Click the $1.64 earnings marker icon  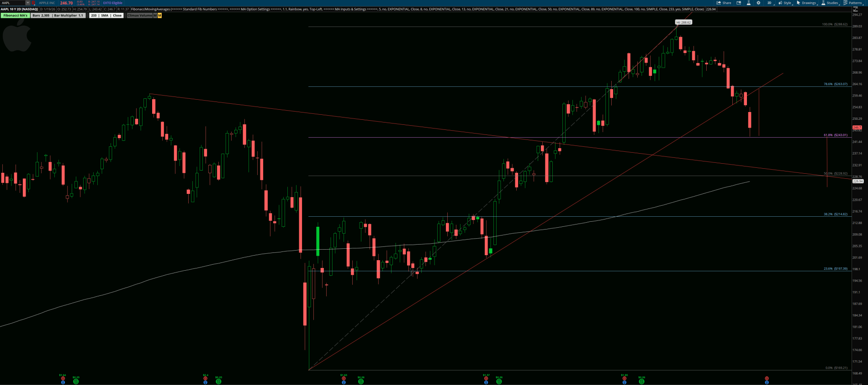(x=63, y=379)
